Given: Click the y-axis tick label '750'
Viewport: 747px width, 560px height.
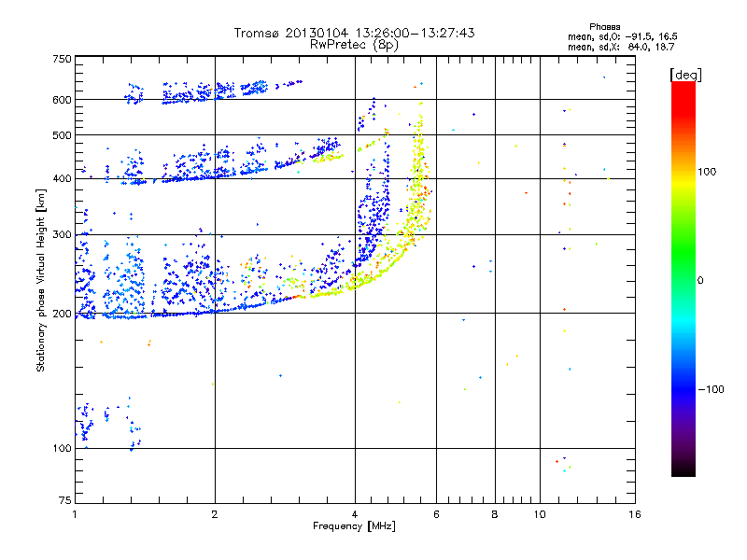Looking at the screenshot, I should 62,59.
